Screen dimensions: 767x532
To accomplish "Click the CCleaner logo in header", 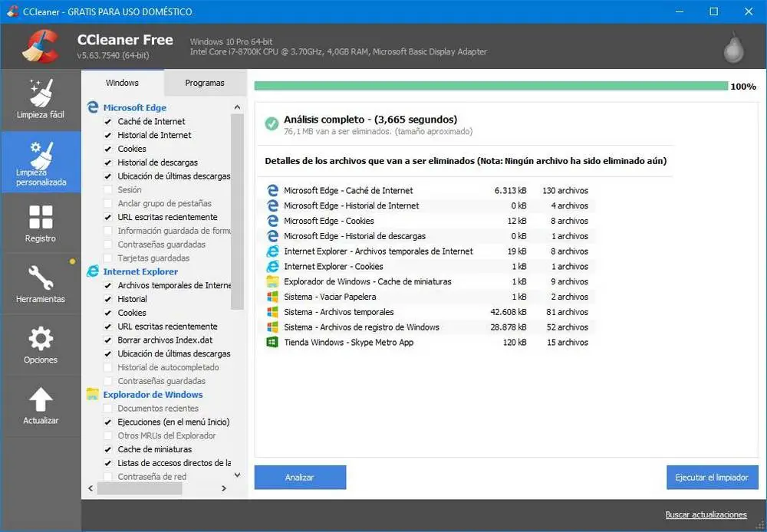I will (x=41, y=47).
